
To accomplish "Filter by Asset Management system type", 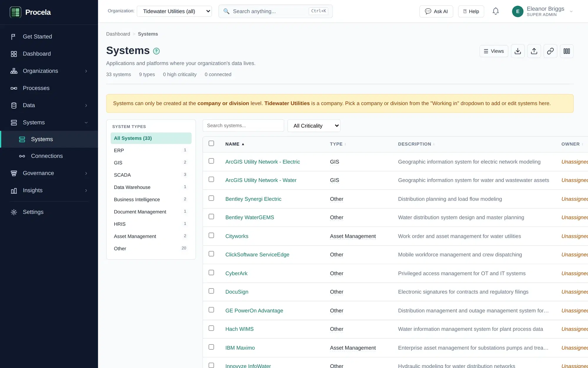I will pos(151,236).
